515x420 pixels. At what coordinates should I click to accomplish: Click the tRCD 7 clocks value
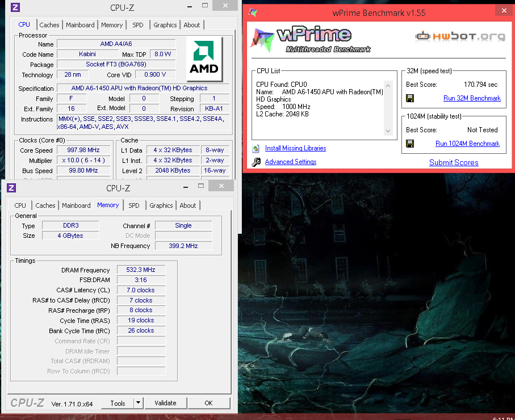141,300
